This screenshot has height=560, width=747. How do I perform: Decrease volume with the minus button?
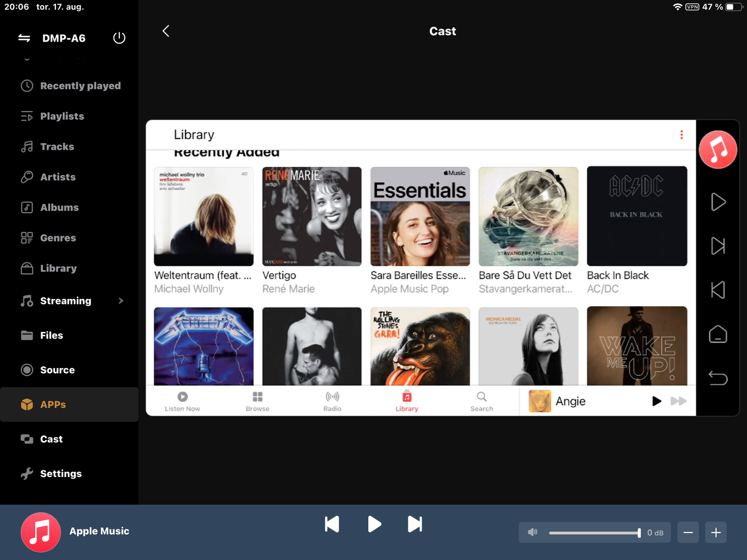tap(688, 533)
